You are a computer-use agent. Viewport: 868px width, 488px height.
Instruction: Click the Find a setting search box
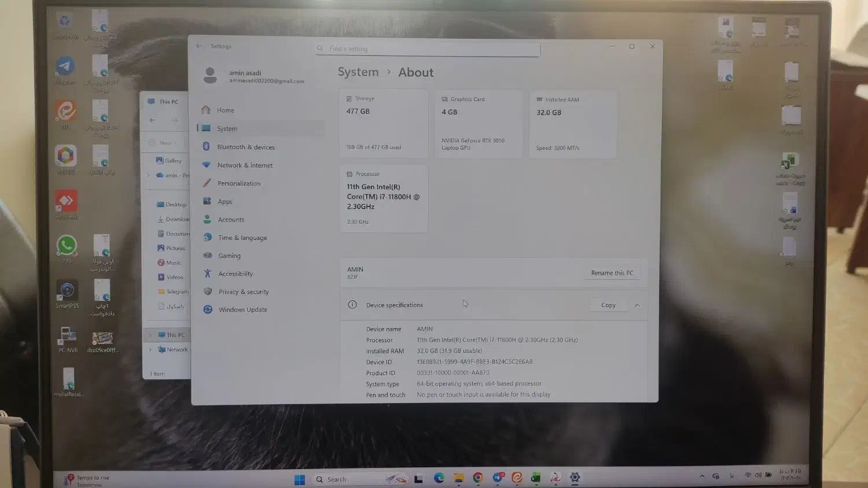click(428, 49)
